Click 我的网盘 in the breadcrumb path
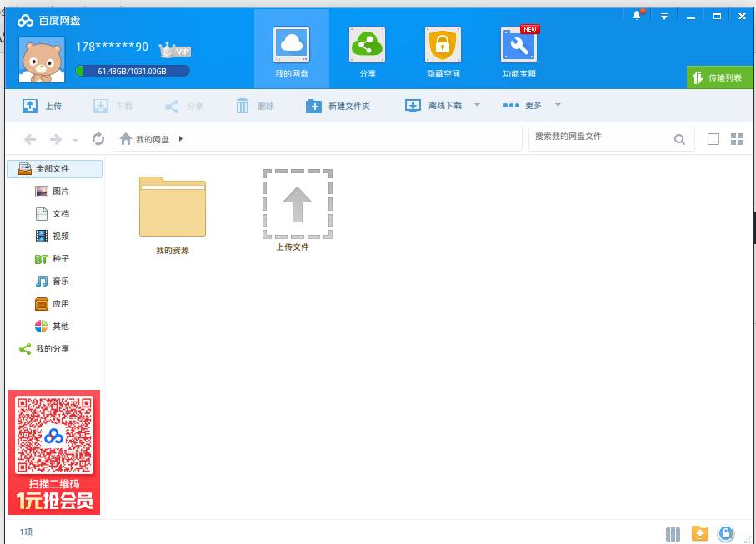The height and width of the screenshot is (544, 756). [153, 139]
